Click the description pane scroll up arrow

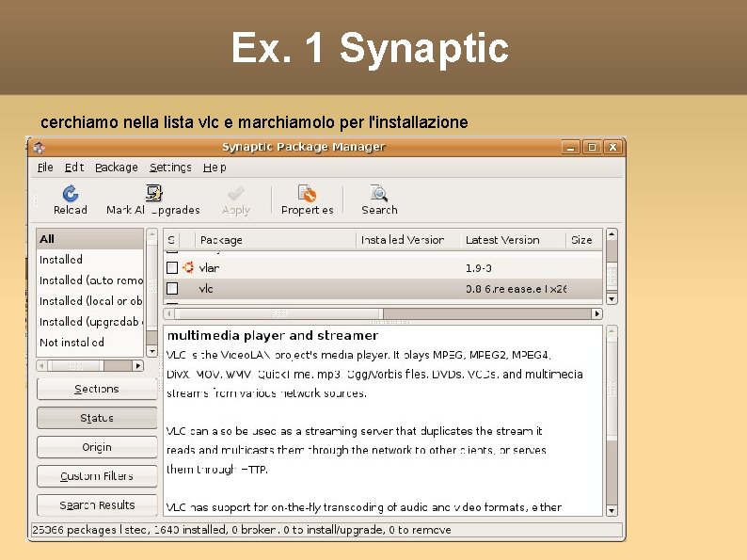pyautogui.click(x=612, y=331)
